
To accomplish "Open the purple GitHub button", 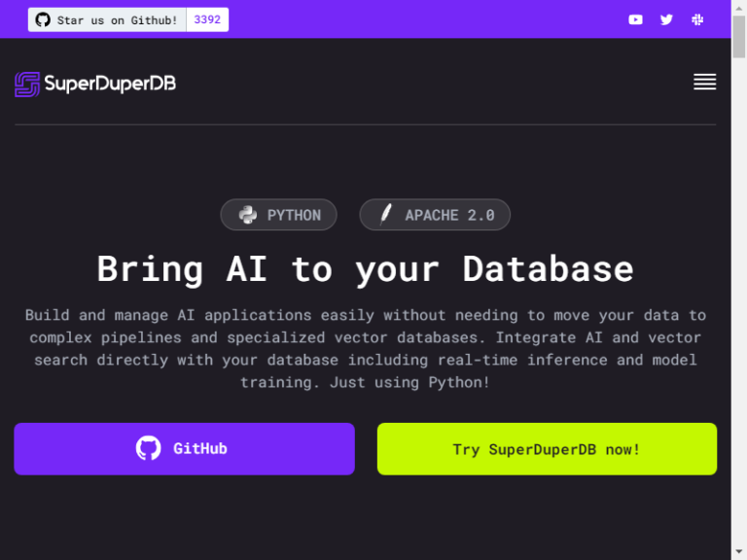I will (185, 448).
